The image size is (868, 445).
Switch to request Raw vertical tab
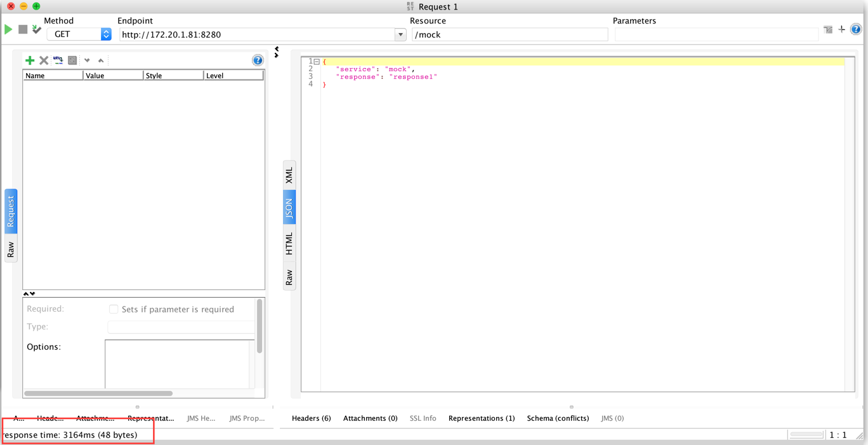[11, 249]
